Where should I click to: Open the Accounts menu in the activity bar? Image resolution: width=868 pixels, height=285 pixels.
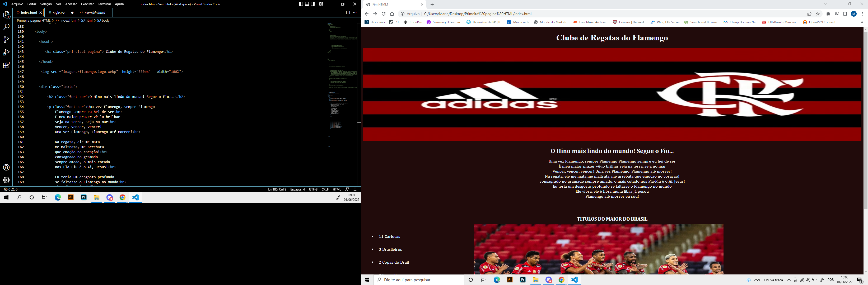(6, 167)
